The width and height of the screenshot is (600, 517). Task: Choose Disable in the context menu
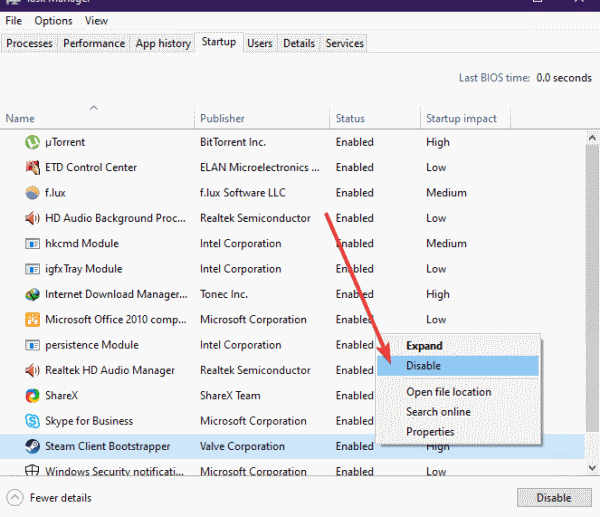point(458,366)
